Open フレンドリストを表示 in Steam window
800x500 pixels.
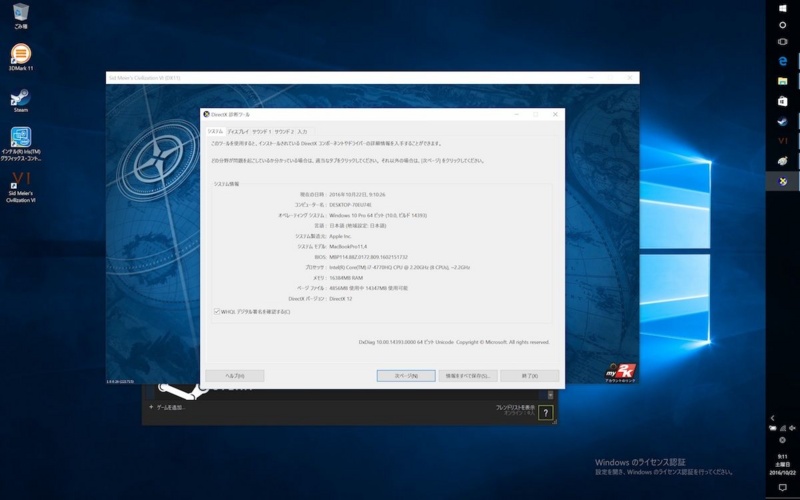[515, 410]
